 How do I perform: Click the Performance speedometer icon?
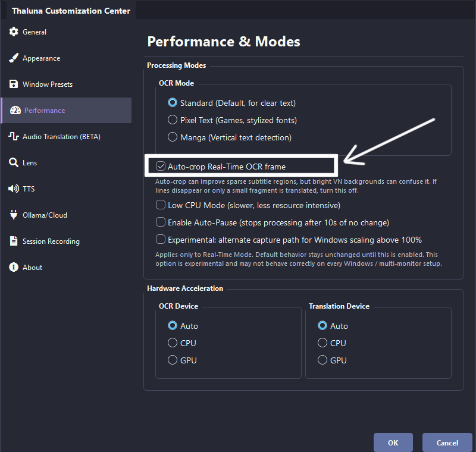[x=15, y=111]
